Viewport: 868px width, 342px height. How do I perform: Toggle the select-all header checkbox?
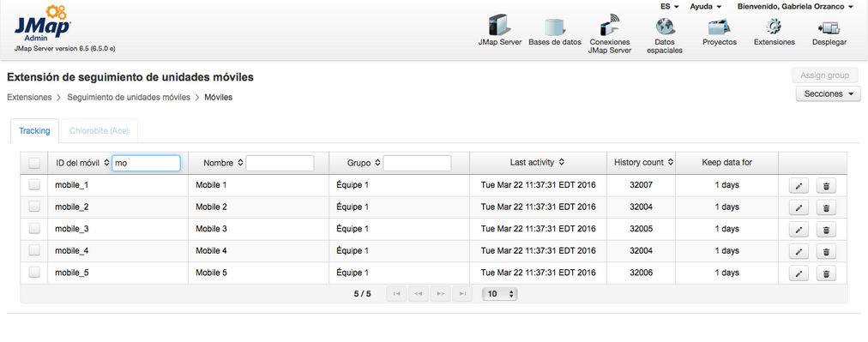(34, 163)
